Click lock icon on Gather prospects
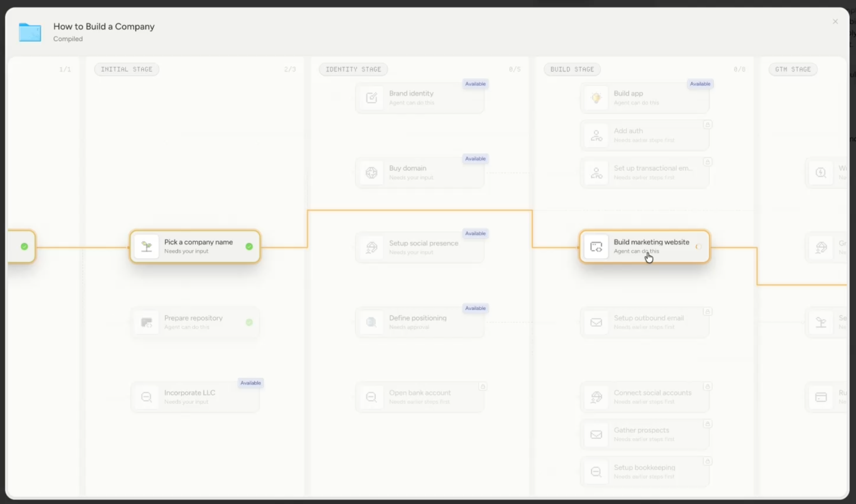The height and width of the screenshot is (504, 856). (x=708, y=424)
